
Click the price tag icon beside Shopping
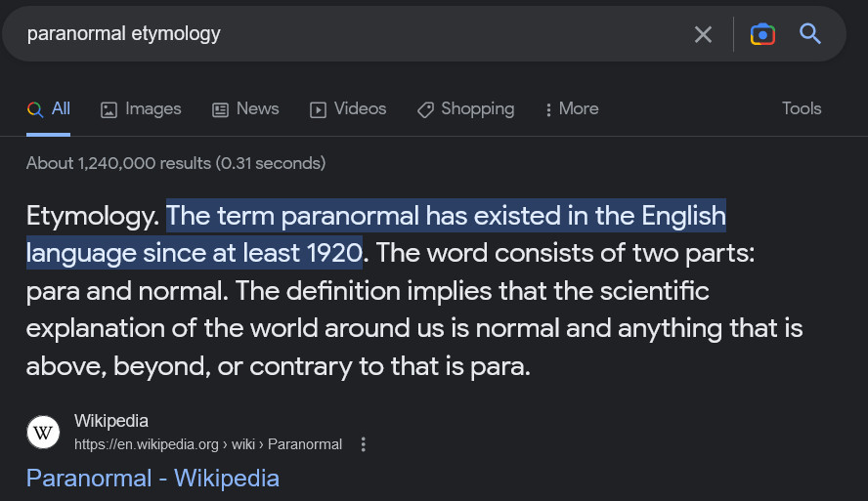425,109
